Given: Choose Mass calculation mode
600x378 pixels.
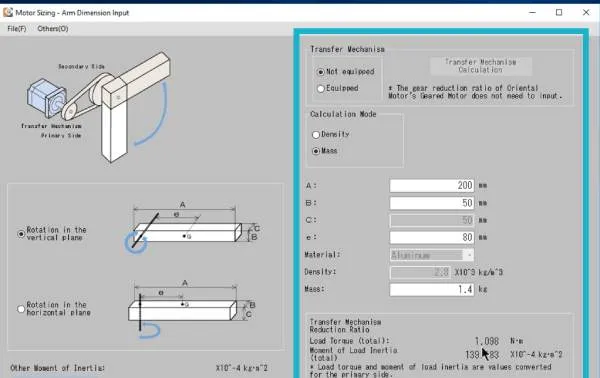Looking at the screenshot, I should click(x=316, y=151).
